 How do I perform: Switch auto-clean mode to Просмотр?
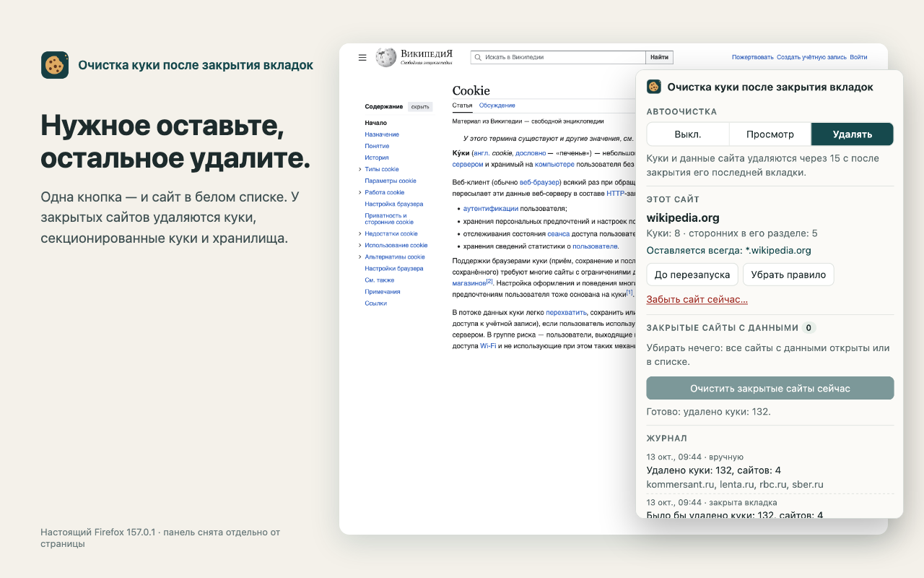point(770,134)
